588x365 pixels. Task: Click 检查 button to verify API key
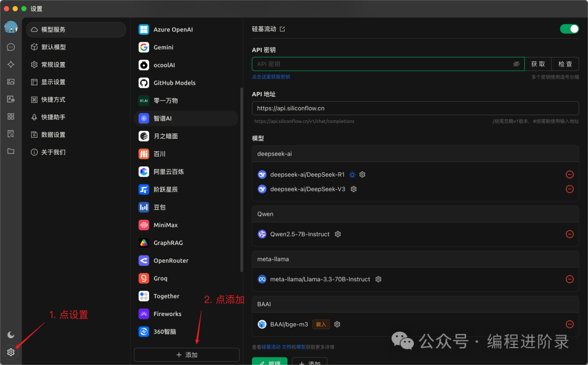[565, 64]
